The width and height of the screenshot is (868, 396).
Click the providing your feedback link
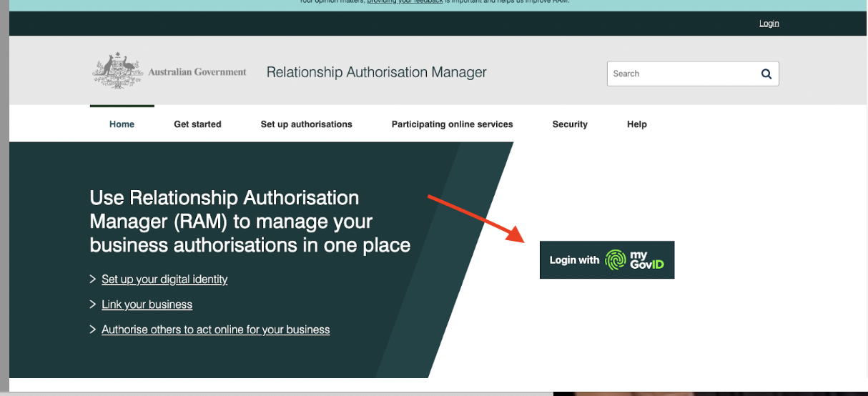tap(405, 2)
